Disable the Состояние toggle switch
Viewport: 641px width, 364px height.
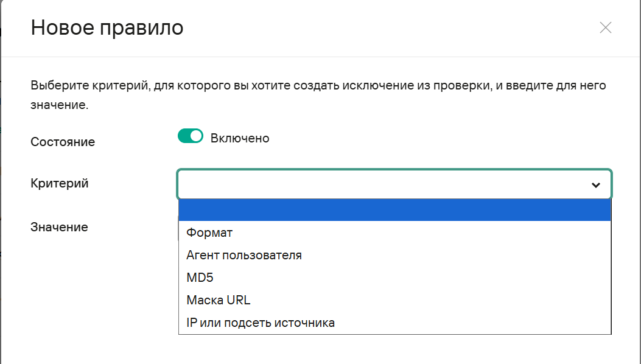[190, 136]
